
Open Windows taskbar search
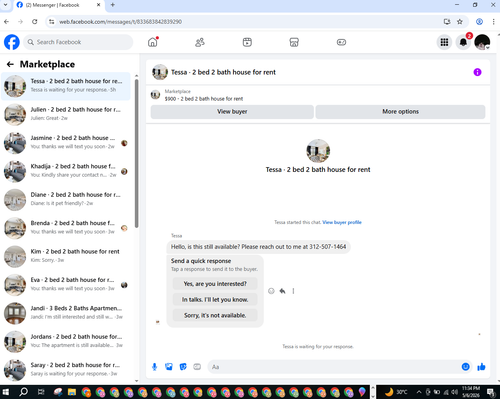tap(23, 392)
